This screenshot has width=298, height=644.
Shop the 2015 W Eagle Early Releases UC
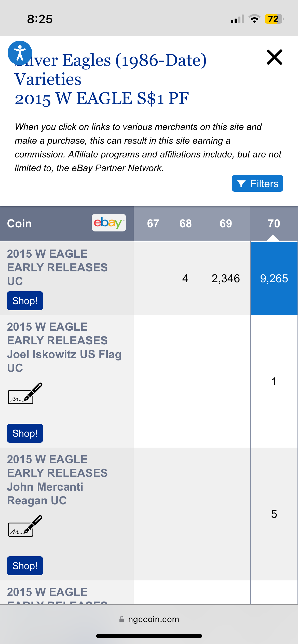[25, 301]
